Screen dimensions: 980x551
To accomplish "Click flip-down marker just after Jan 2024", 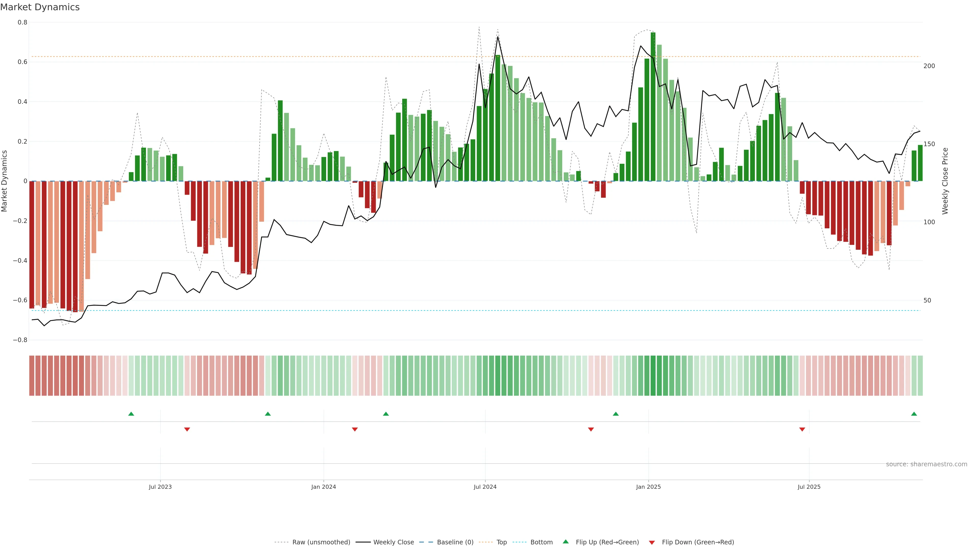I will pyautogui.click(x=354, y=429).
